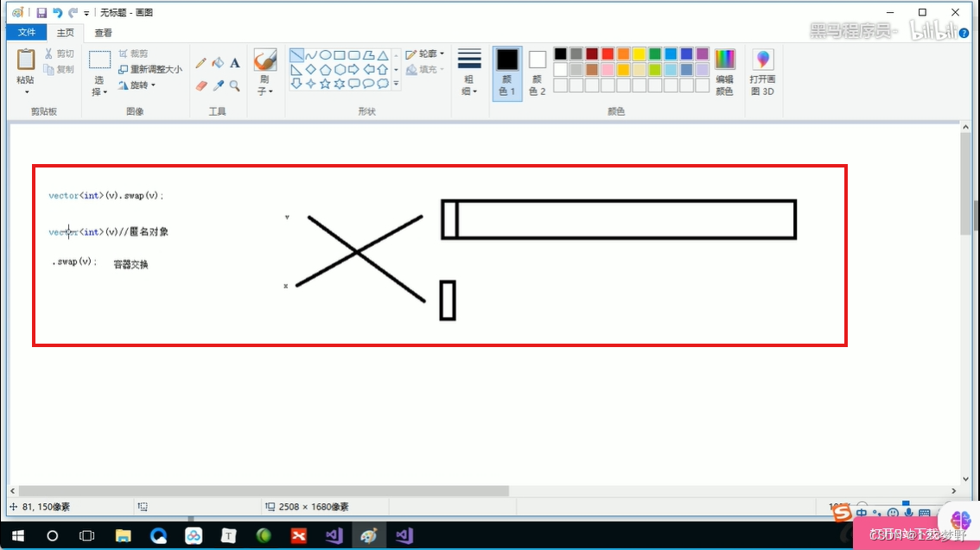Click the horizontal scrollbar thumb
Screen dimensions: 980x550
(x=264, y=491)
